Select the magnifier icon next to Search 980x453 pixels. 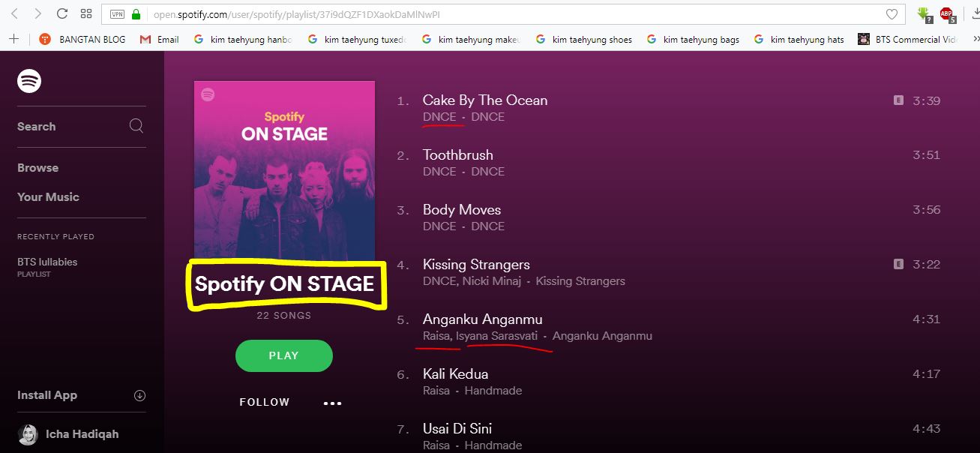[x=136, y=126]
